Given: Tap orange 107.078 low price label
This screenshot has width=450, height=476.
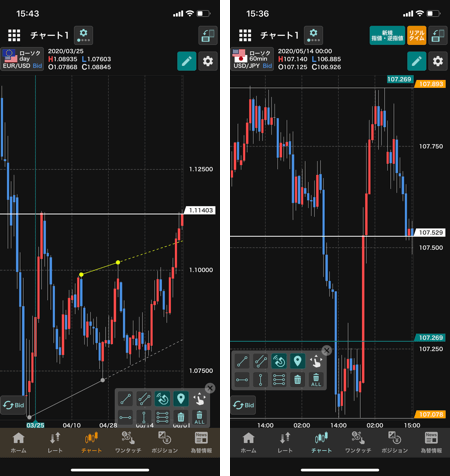Looking at the screenshot, I should pyautogui.click(x=430, y=414).
